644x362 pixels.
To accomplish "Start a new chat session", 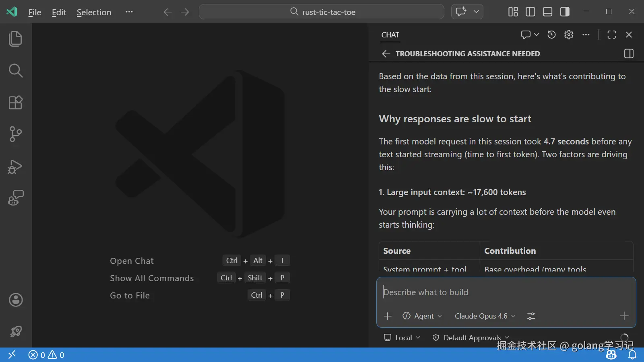I will click(x=526, y=35).
